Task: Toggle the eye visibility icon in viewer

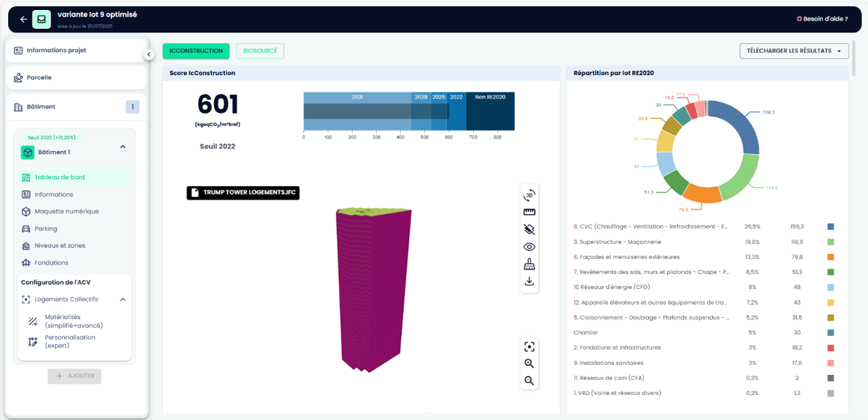Action: pyautogui.click(x=529, y=247)
